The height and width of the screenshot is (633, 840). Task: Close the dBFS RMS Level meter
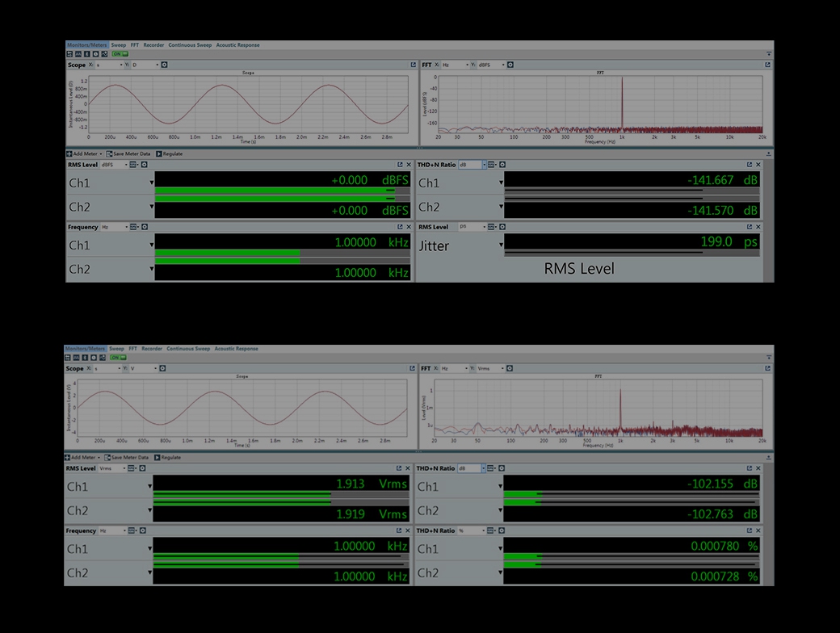click(x=409, y=165)
